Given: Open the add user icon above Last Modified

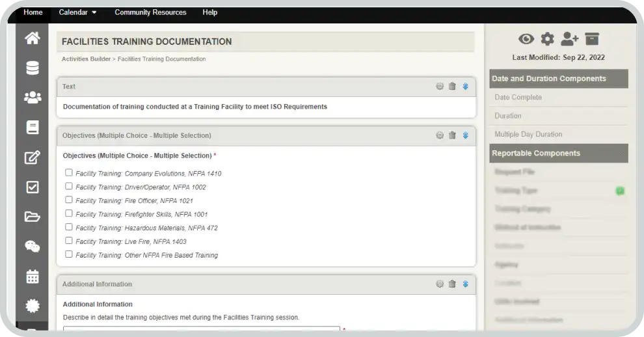Looking at the screenshot, I should (x=569, y=40).
